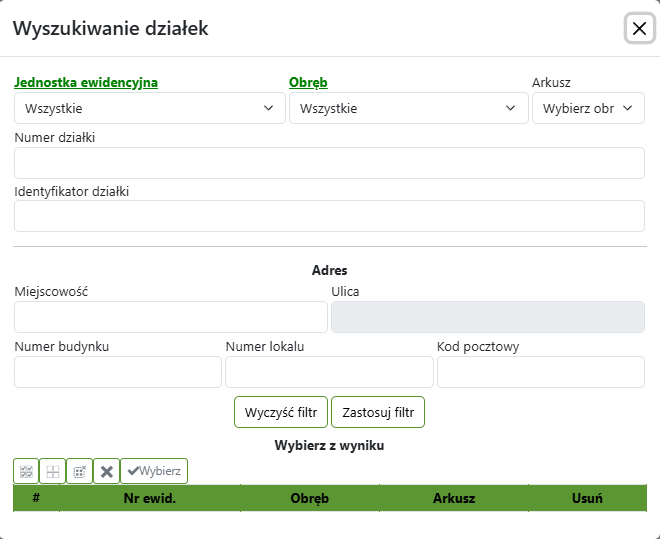Click the select-all checkmarks grid icon
Viewport: 660px width, 539px height.
point(26,471)
